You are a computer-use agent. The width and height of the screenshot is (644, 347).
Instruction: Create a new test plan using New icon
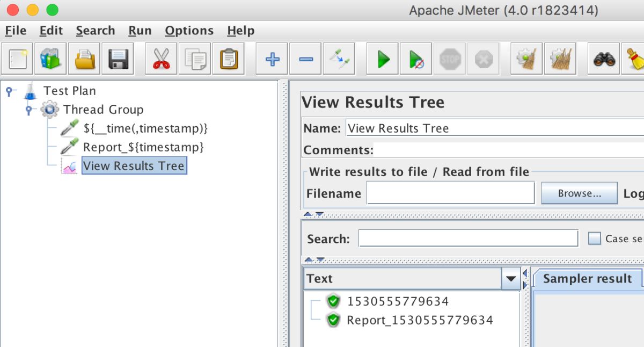tap(17, 59)
